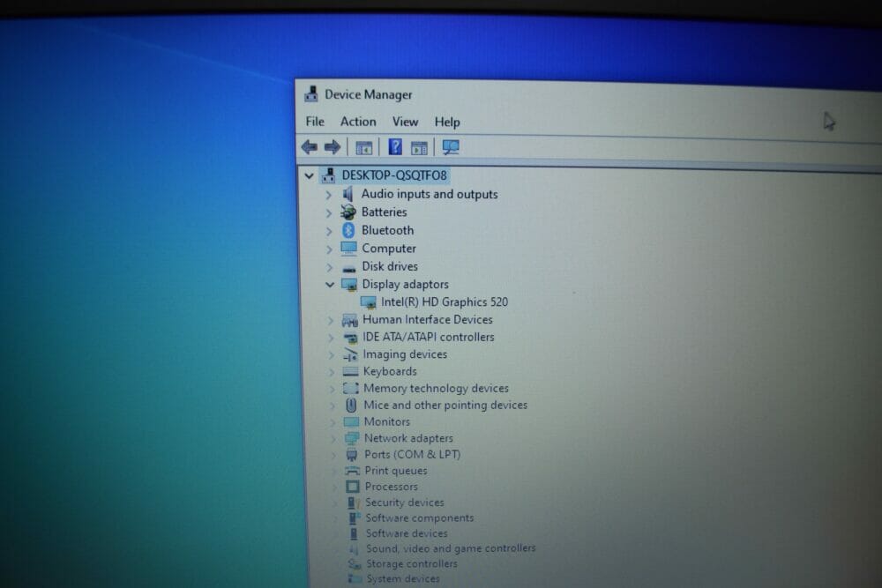
Task: Click the Audio inputs and outputs speaker icon
Action: pos(348,194)
